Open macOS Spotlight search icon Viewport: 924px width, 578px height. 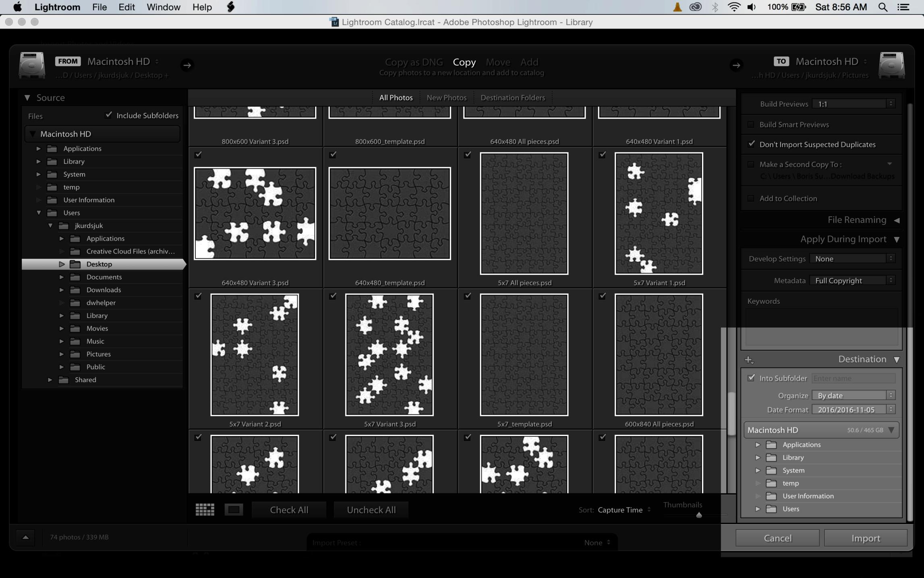coord(882,7)
